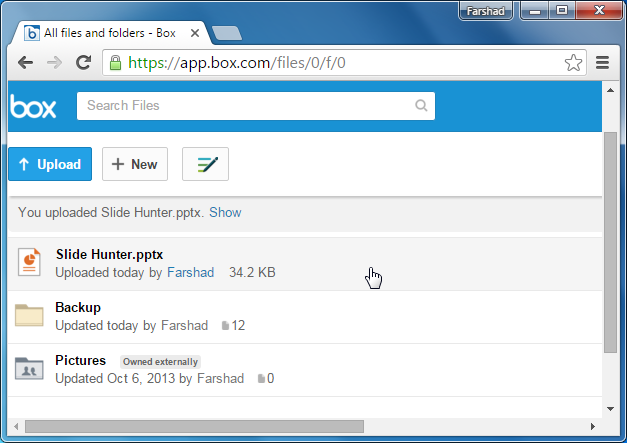Click the Pictures shared folder icon

click(30, 369)
